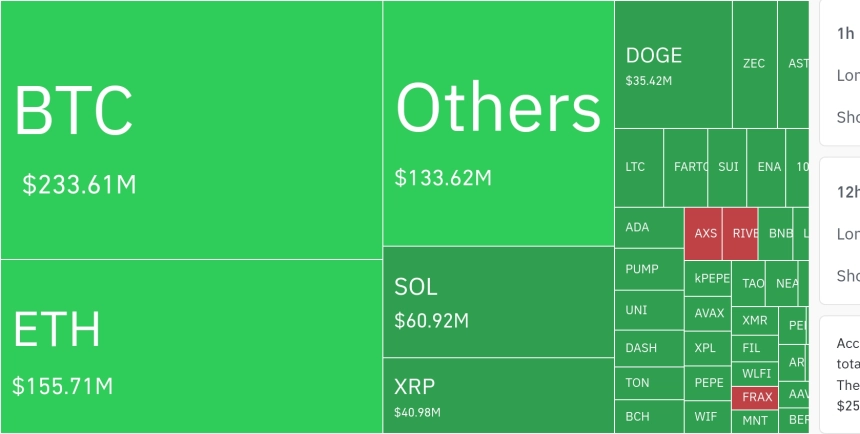Click the PUMP tile
This screenshot has width=860, height=434.
point(648,269)
